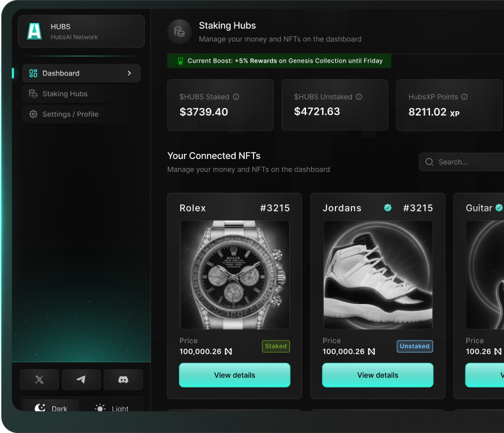Click the $4721.63 unstaked value

pos(317,112)
